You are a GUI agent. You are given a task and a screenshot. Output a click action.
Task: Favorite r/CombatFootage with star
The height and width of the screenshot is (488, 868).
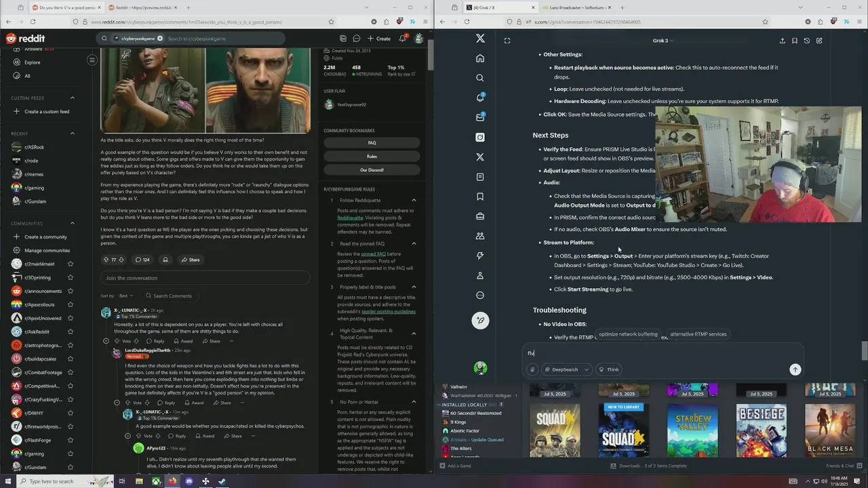click(71, 372)
